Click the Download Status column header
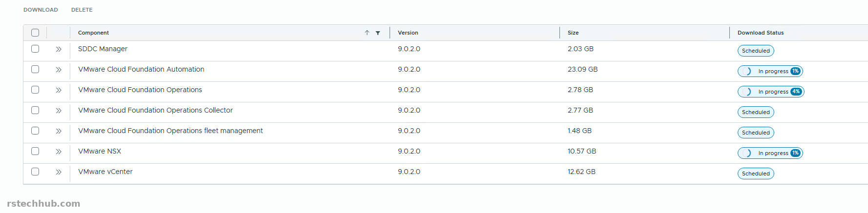The height and width of the screenshot is (213, 868). pyautogui.click(x=761, y=33)
